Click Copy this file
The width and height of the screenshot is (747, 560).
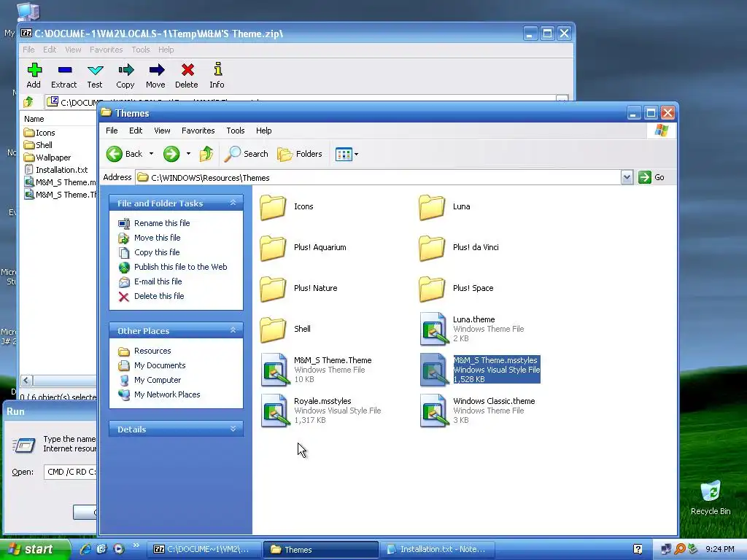pyautogui.click(x=157, y=252)
